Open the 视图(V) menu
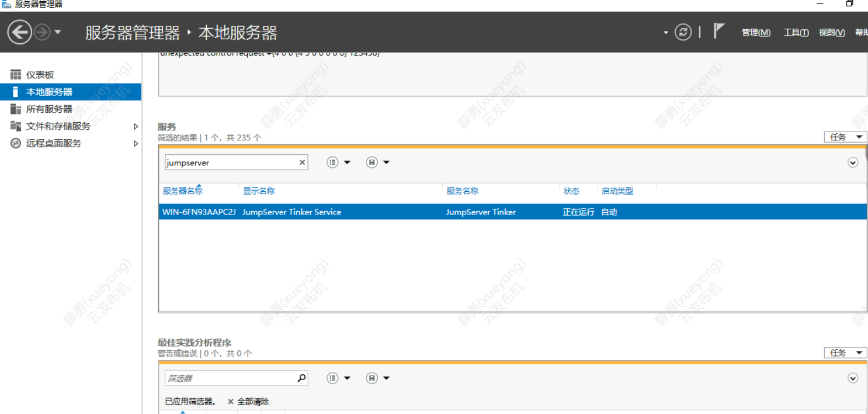Screen dimensions: 868x414 [832, 33]
